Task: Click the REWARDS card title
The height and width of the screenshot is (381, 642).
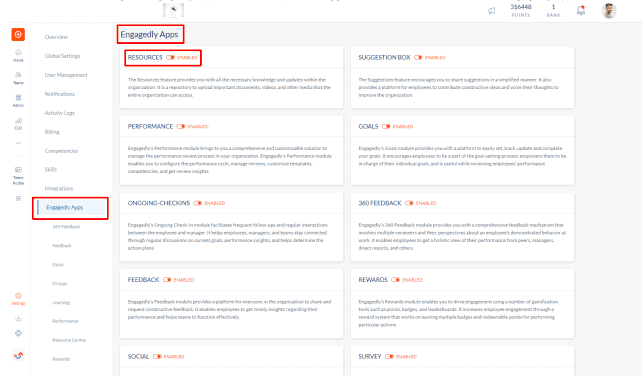Action: (x=373, y=280)
